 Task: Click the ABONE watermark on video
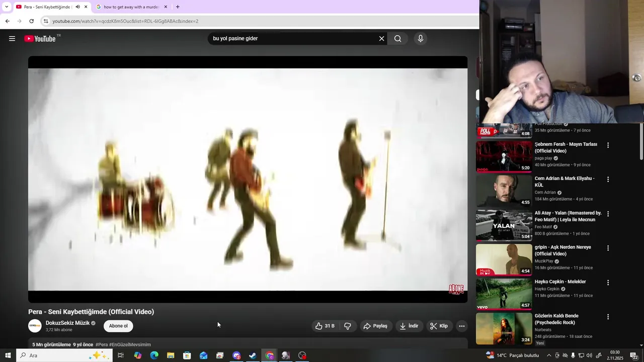pos(456,289)
